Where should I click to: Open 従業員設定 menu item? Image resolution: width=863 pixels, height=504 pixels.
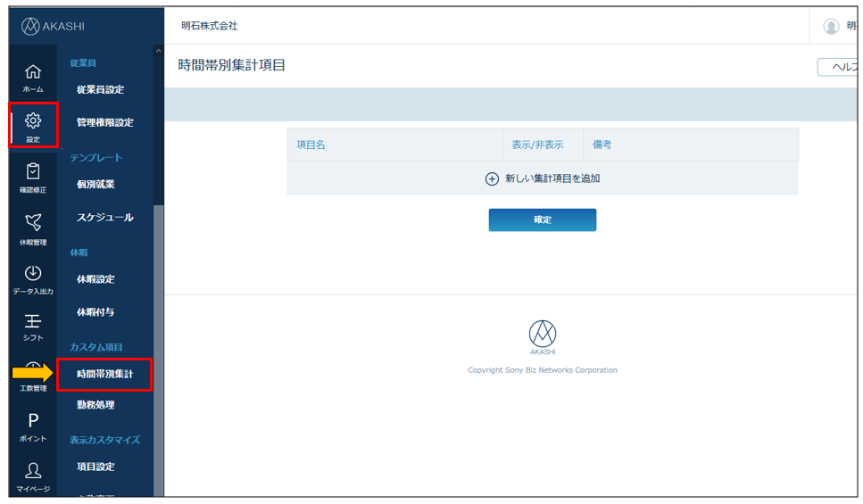coord(100,89)
